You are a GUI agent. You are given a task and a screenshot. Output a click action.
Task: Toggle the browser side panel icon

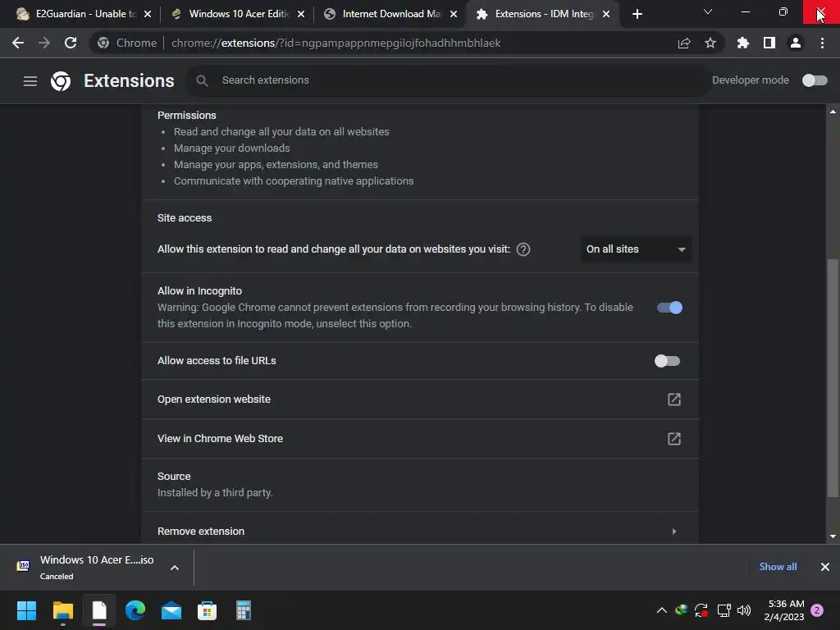(769, 43)
